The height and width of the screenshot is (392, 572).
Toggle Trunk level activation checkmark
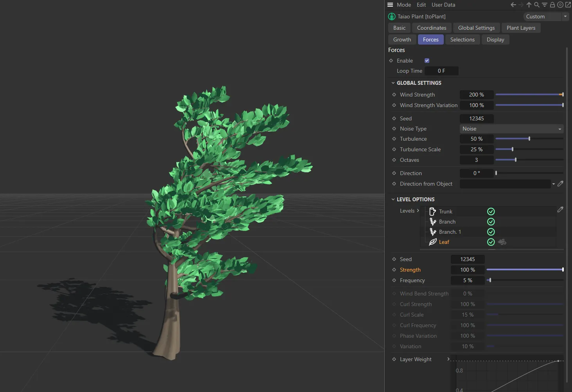tap(491, 211)
